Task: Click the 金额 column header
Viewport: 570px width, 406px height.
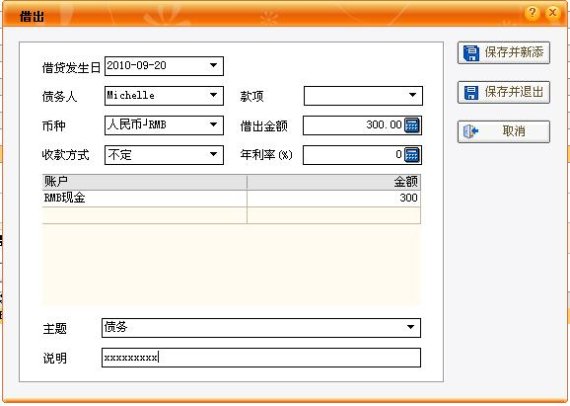Action: tap(334, 182)
